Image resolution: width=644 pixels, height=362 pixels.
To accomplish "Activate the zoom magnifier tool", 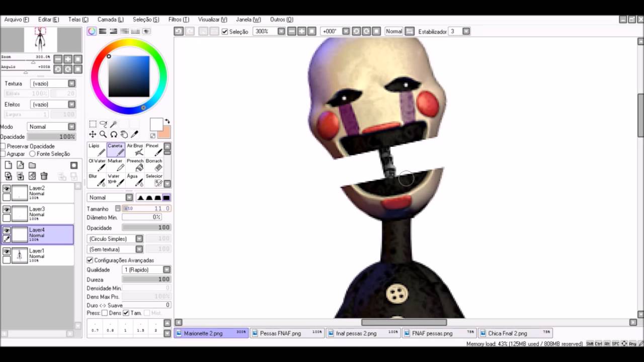I will 103,134.
